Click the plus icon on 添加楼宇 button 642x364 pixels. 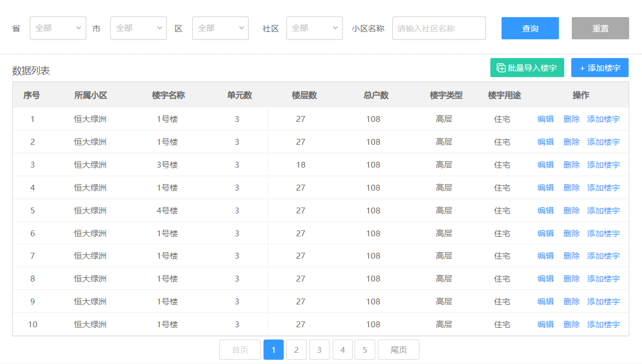[582, 68]
